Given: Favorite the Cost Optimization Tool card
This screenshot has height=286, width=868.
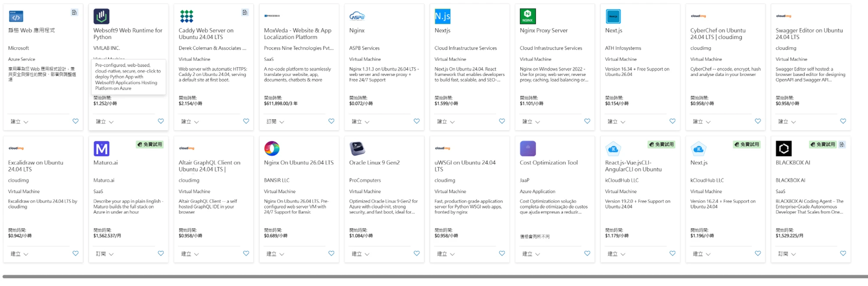Looking at the screenshot, I should point(587,253).
